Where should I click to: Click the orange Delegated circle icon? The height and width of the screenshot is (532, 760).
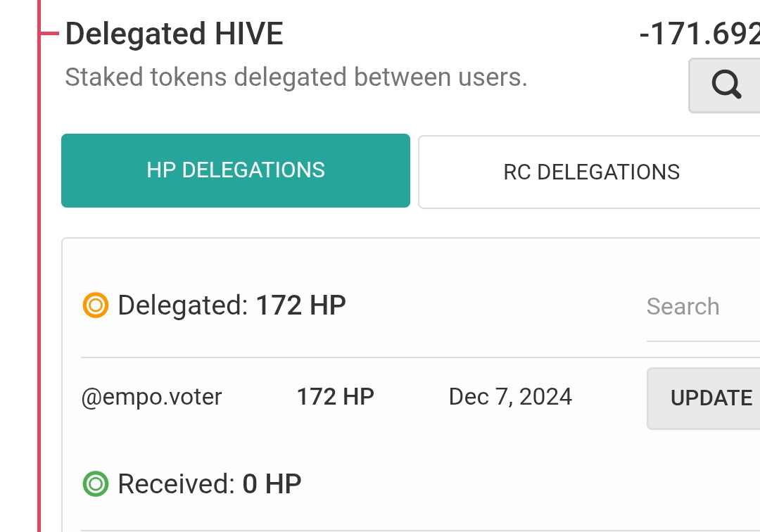96,306
